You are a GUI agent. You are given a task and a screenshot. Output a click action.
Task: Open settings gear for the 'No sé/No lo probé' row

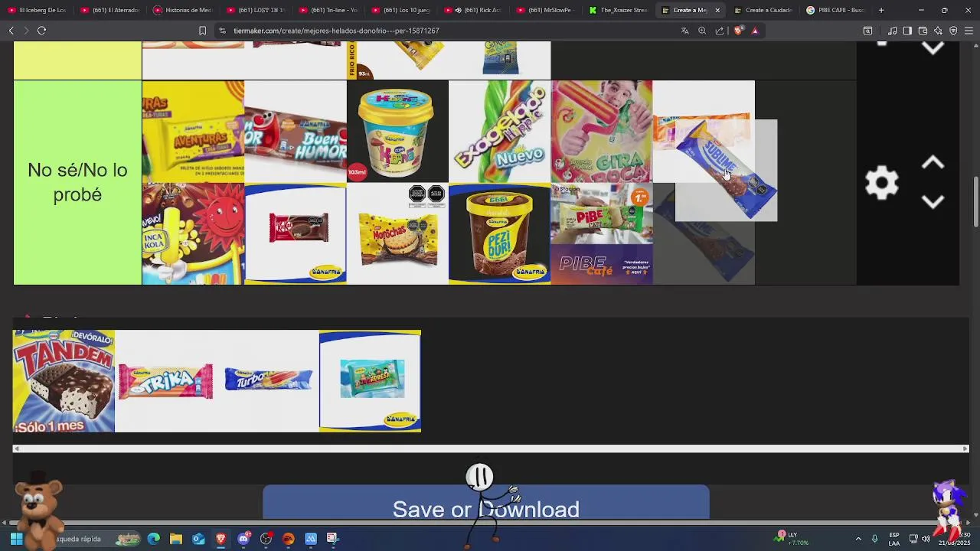pyautogui.click(x=882, y=183)
